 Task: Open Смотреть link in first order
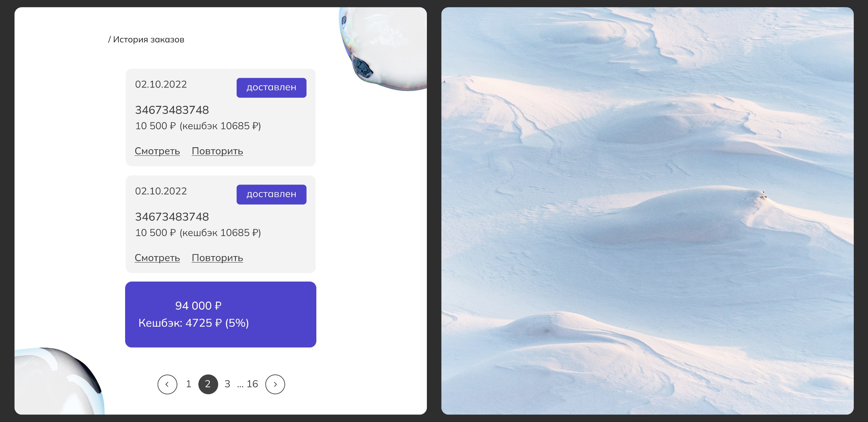(157, 151)
